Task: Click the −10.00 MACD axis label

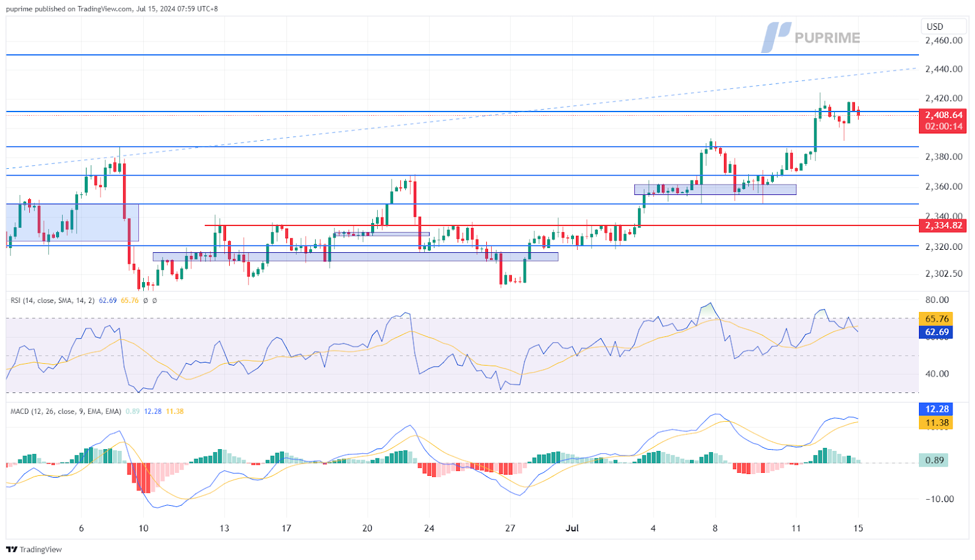Action: click(x=939, y=498)
